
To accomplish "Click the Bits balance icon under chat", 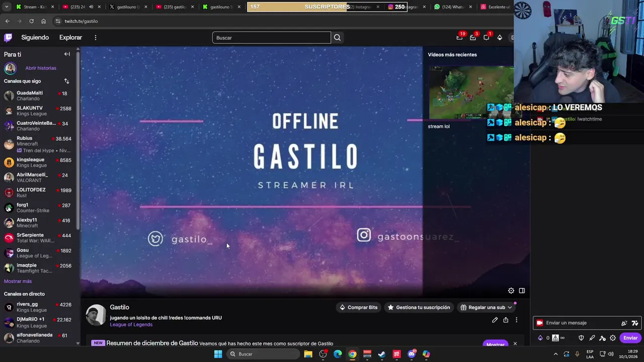I will click(540, 338).
